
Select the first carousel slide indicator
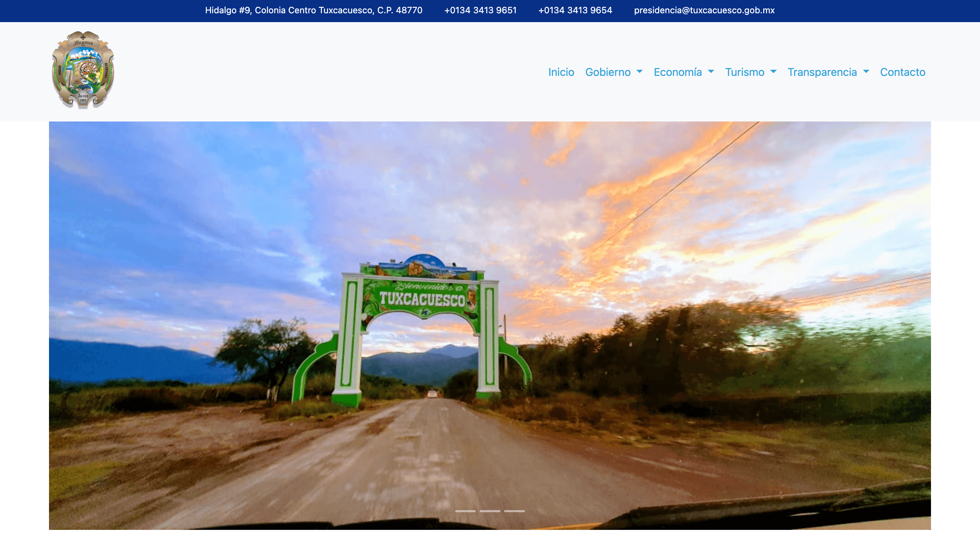pos(465,511)
